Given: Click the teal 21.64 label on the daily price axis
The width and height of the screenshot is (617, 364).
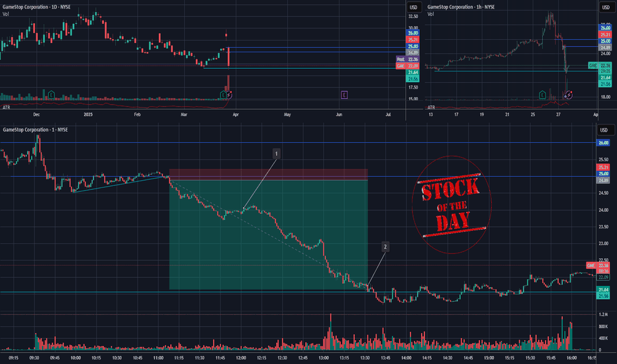Looking at the screenshot, I should [x=413, y=72].
